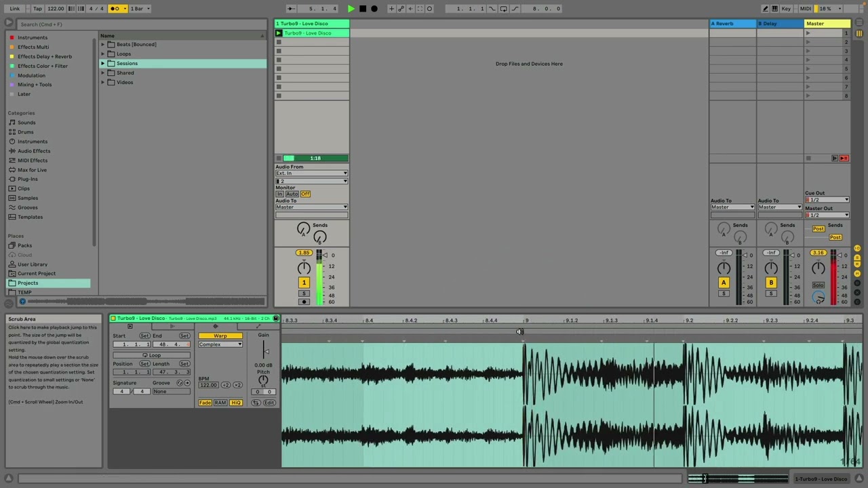This screenshot has height=488, width=868.
Task: Toggle the Computer MIDI Keyboard icon
Action: point(775,9)
